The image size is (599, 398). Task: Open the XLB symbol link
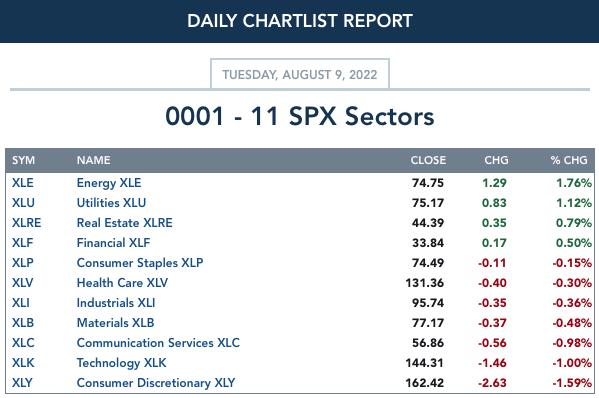pyautogui.click(x=23, y=323)
